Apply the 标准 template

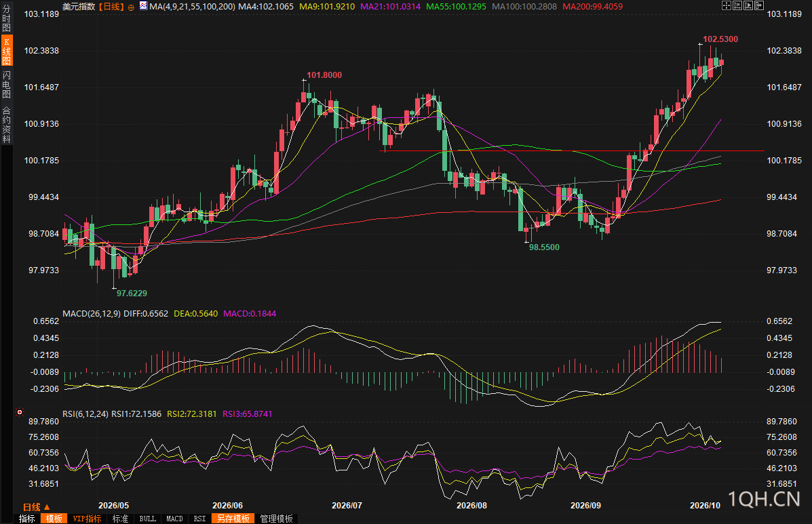click(x=120, y=519)
